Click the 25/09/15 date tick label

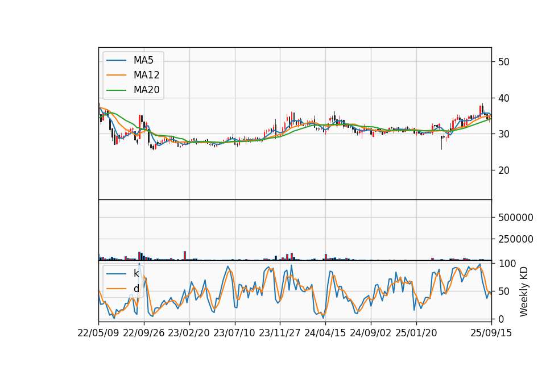coord(491,333)
